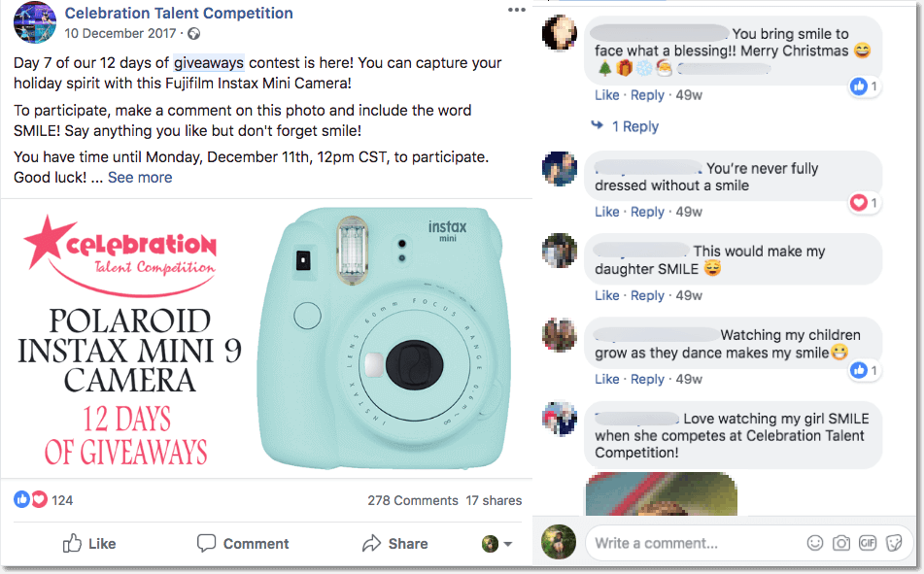Like the daughter SMILE comment
924x574 pixels.
tap(606, 295)
